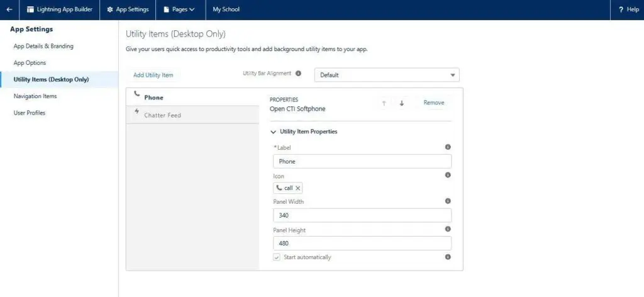Collapse Utility Item Properties section
Viewport: 644px width, 297px height.
point(273,132)
